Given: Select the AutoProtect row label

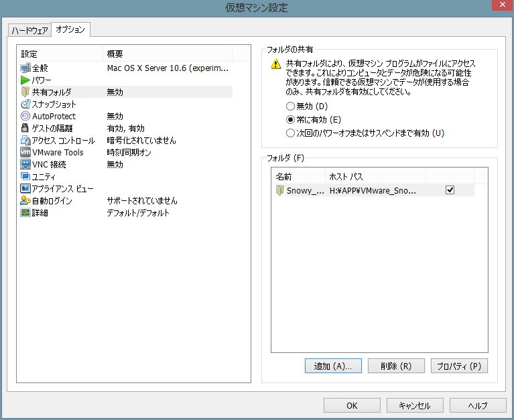Looking at the screenshot, I should [x=54, y=117].
